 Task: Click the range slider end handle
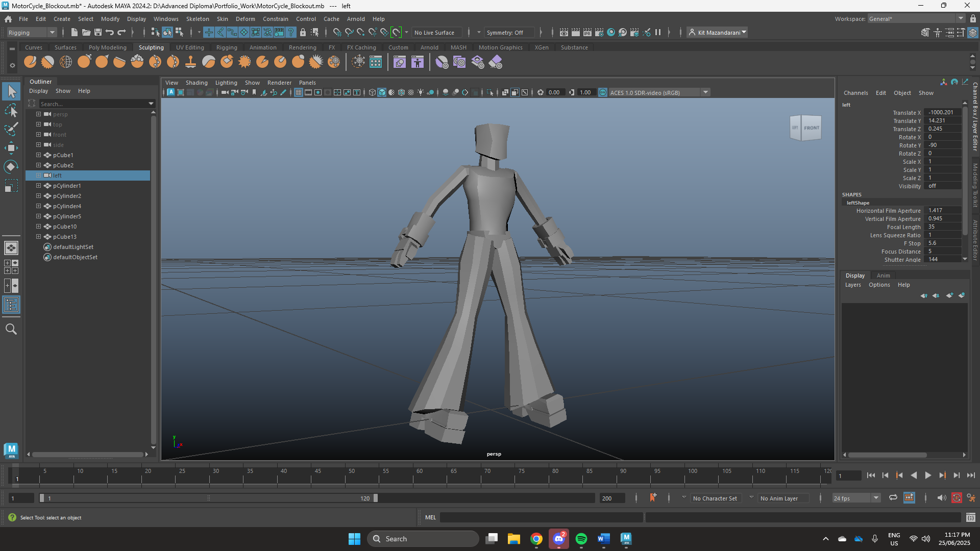[x=376, y=498]
